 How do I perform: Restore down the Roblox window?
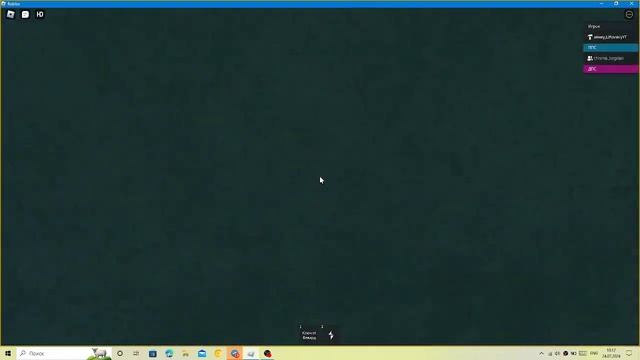tap(616, 3)
